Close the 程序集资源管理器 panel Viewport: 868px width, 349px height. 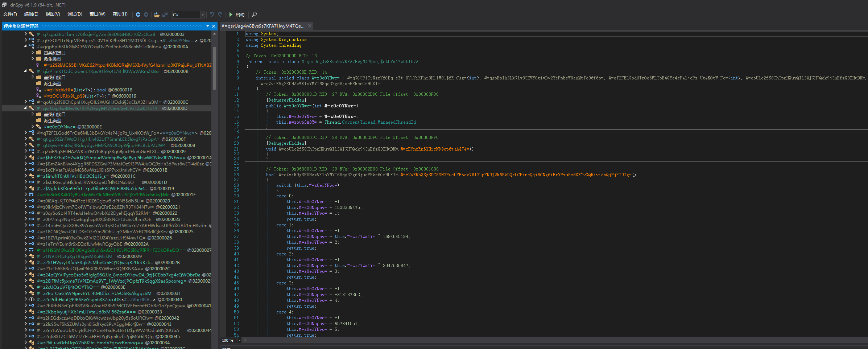[214, 26]
